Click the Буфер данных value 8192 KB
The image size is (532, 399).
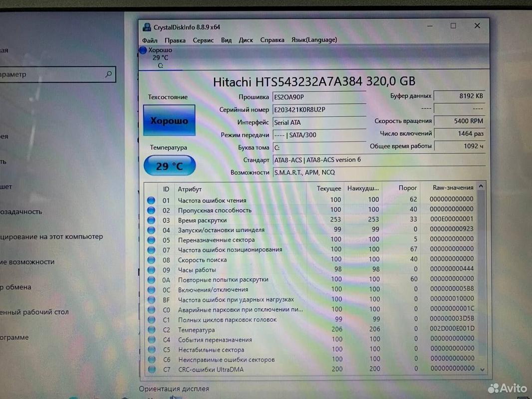pos(460,96)
